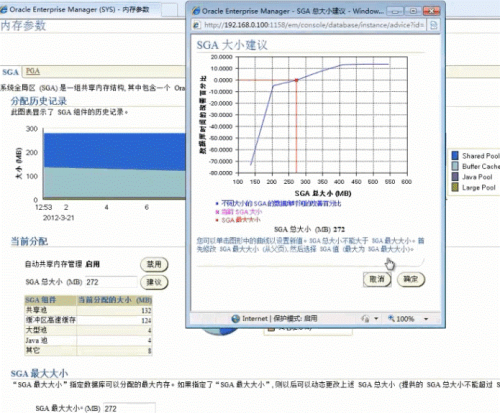Image resolution: width=500 pixels, height=413 pixels.
Task: Click the Large Pool legend color swatch
Action: (455, 187)
